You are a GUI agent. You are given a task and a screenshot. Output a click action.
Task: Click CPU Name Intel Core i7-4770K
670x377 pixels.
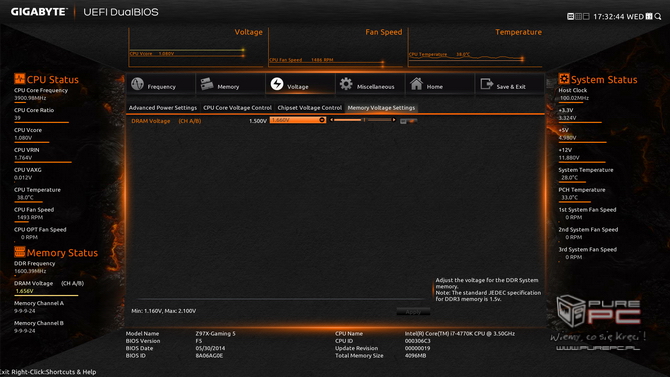tap(425, 333)
